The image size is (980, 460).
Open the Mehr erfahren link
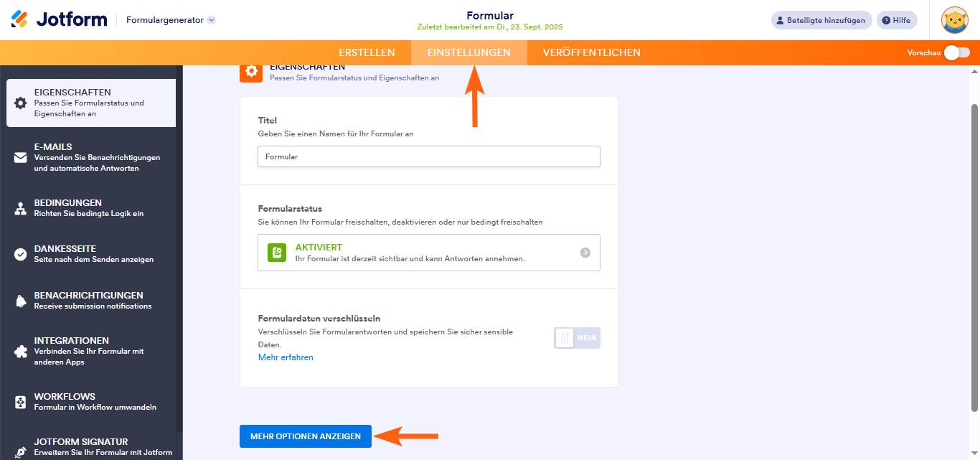[x=286, y=357]
